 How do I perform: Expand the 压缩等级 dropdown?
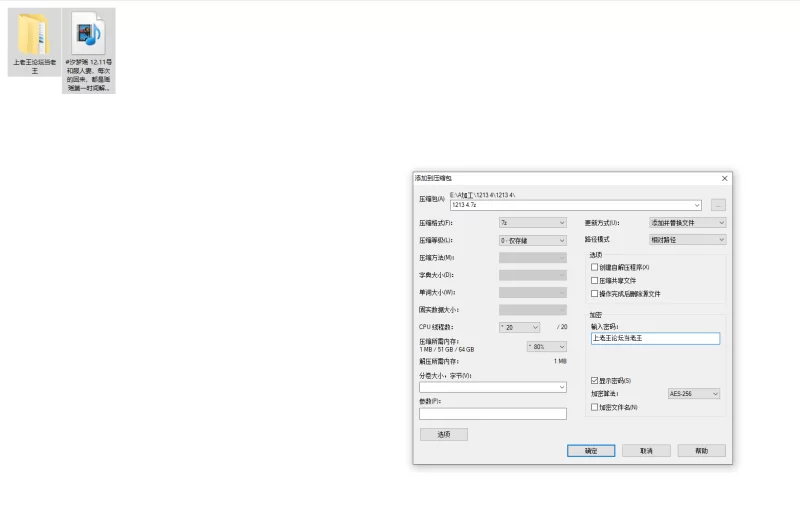[533, 240]
